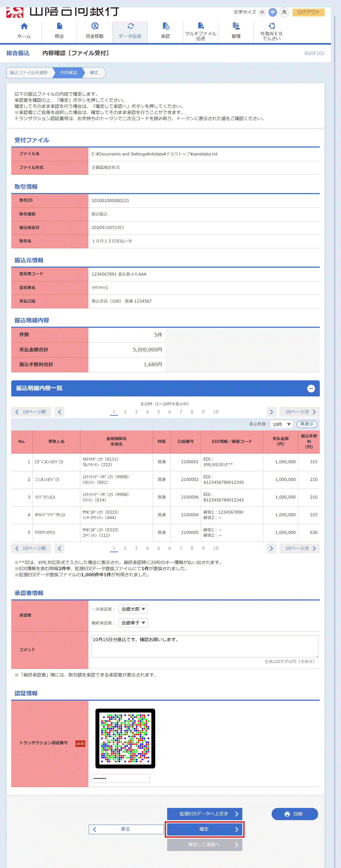Click top 10ページ次 button
The width and height of the screenshot is (341, 868).
point(300,412)
